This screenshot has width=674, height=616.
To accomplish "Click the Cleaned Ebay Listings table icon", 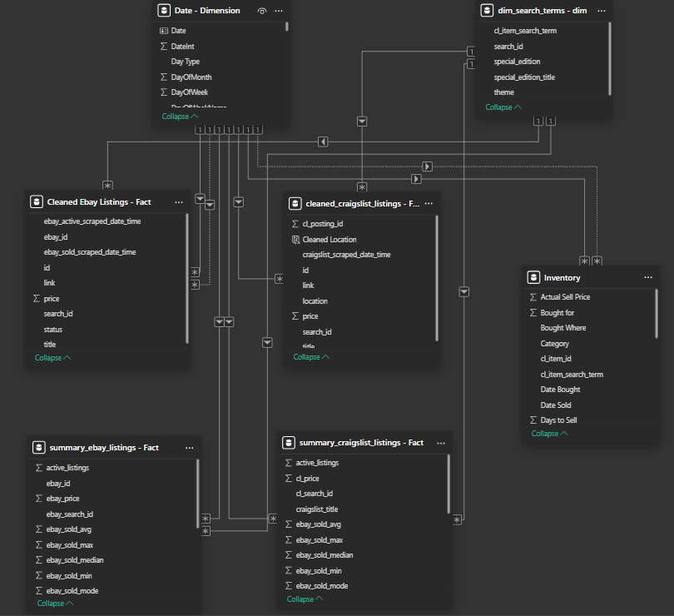I will (37, 201).
